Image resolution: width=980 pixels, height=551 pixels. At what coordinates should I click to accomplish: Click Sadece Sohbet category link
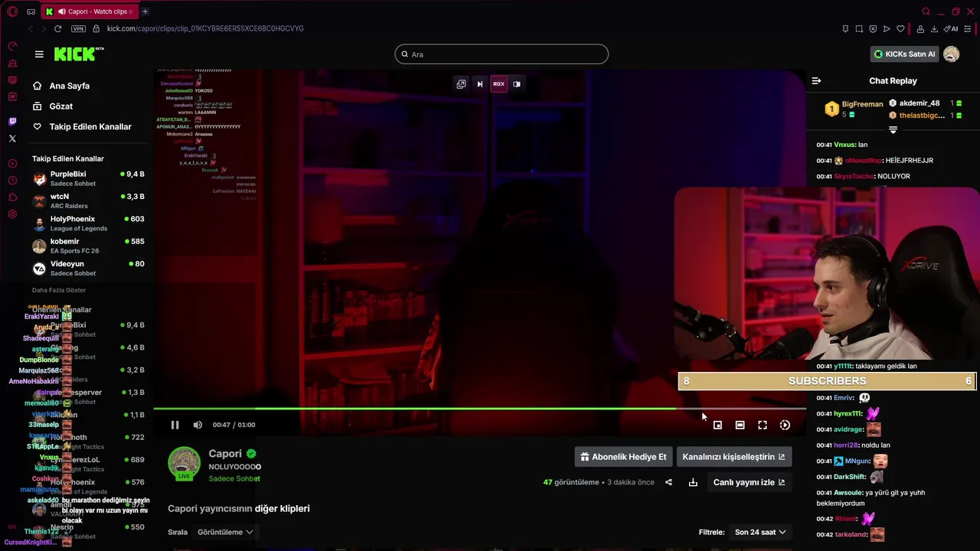(234, 478)
